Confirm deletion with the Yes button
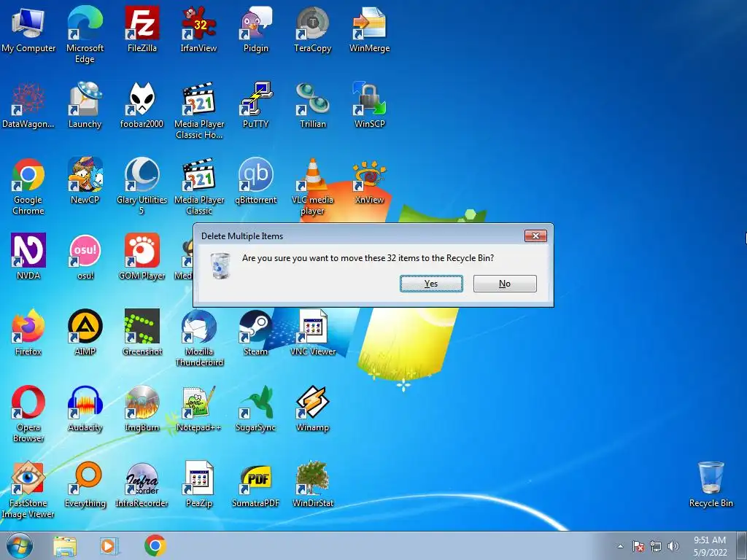The image size is (747, 560). coord(431,284)
